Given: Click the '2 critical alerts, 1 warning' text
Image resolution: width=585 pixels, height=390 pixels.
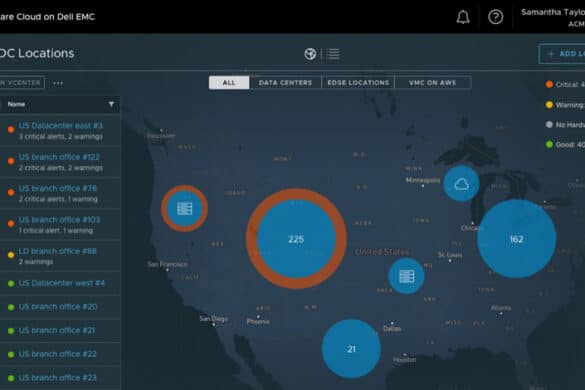Looking at the screenshot, I should pos(58,199).
